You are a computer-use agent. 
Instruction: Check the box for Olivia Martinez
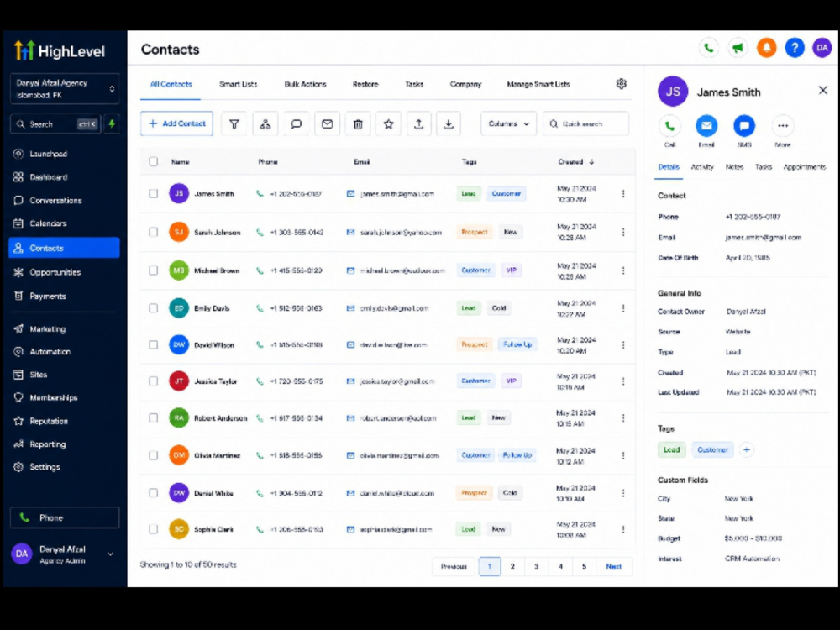click(x=153, y=454)
